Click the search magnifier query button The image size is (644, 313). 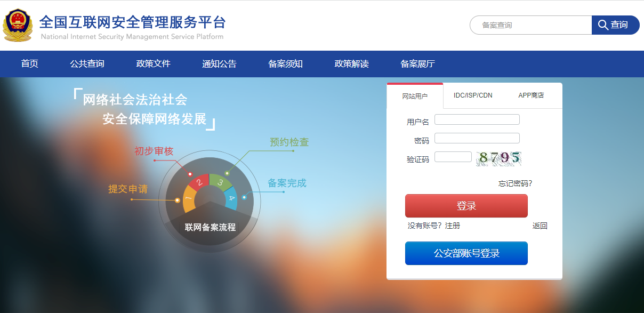click(614, 25)
